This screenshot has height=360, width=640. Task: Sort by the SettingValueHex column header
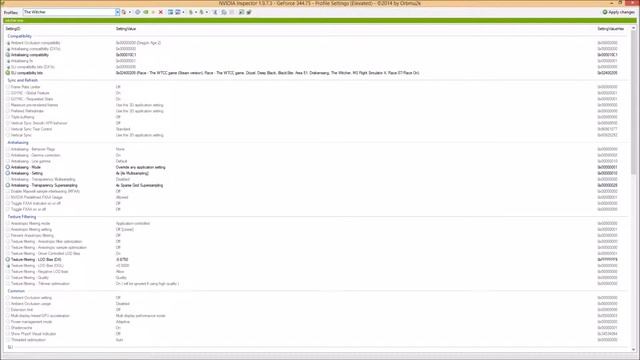point(611,29)
